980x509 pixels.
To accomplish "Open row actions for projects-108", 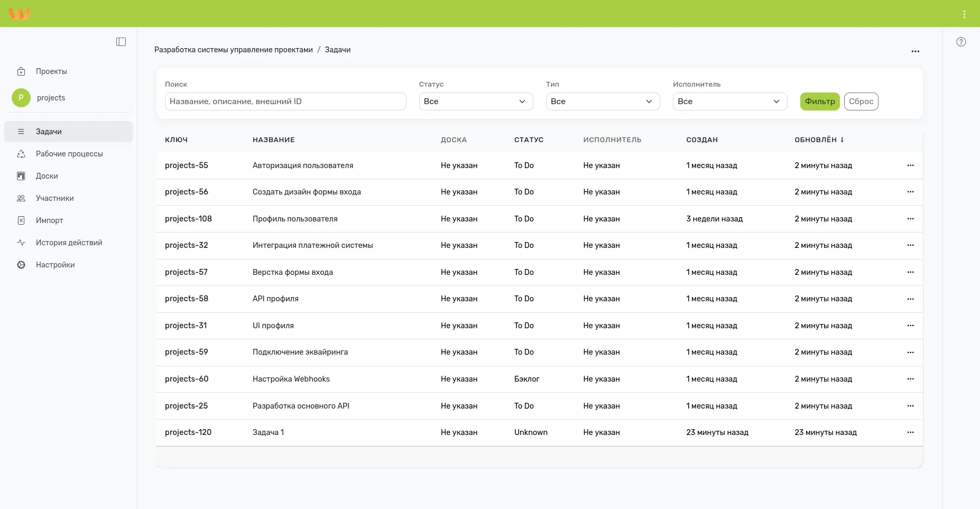I will 910,219.
